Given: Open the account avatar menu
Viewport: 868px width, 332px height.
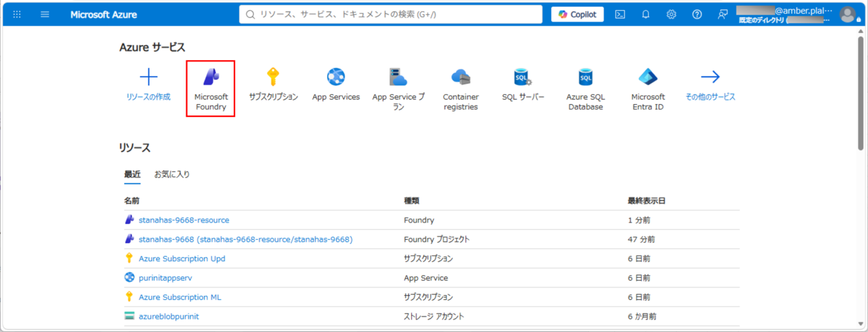Looking at the screenshot, I should 847,15.
